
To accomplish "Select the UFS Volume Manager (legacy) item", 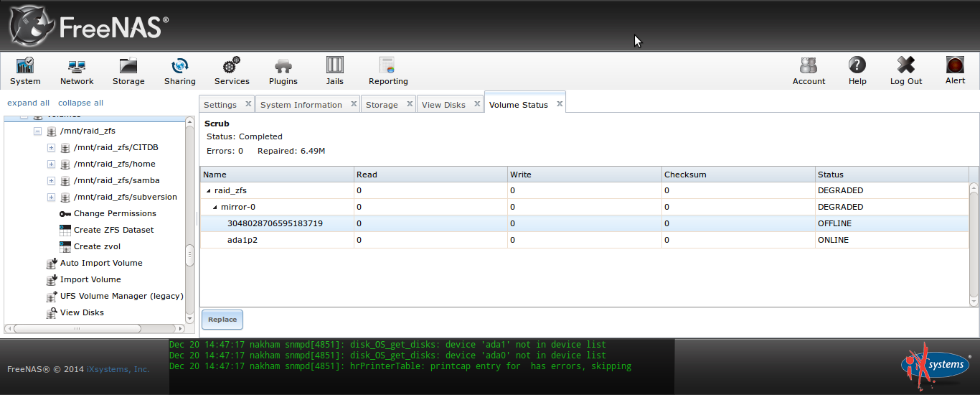I will [x=122, y=296].
